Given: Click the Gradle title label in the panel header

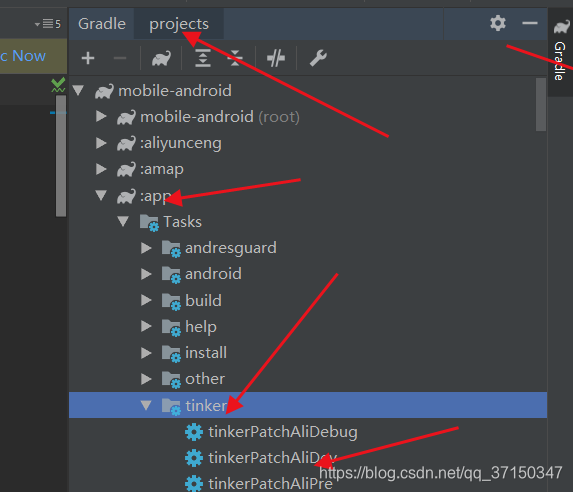Looking at the screenshot, I should click(102, 24).
